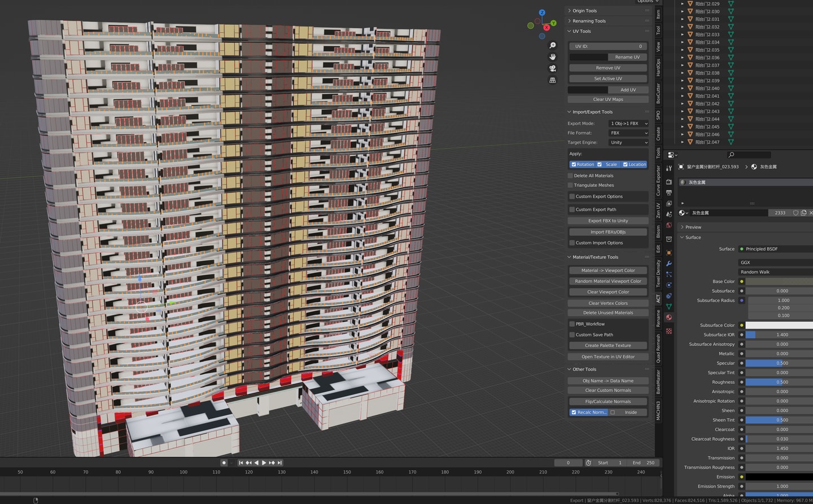Image resolution: width=813 pixels, height=504 pixels.
Task: Open the Texture properties checker icon
Action: tap(669, 331)
